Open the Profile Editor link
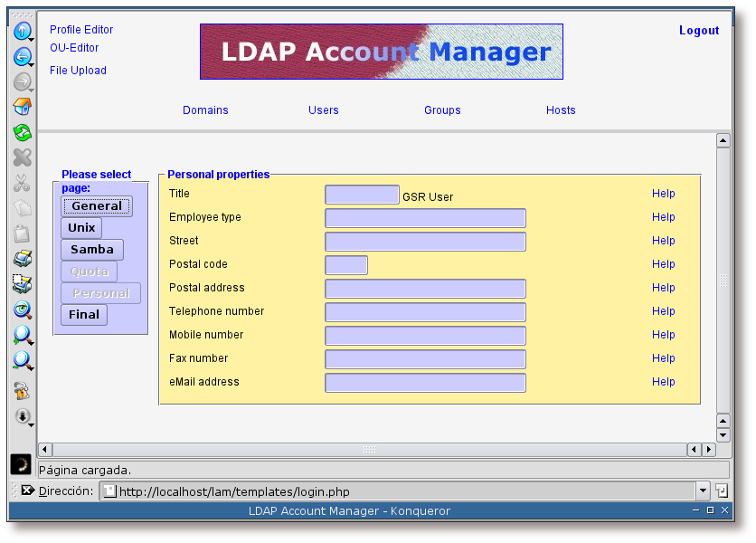 tap(81, 30)
